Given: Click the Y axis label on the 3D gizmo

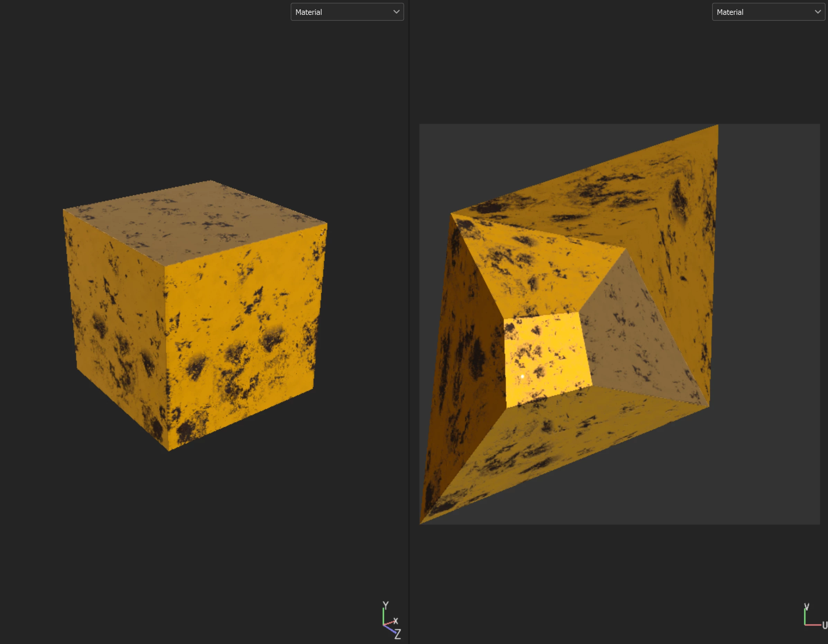Looking at the screenshot, I should tap(385, 605).
